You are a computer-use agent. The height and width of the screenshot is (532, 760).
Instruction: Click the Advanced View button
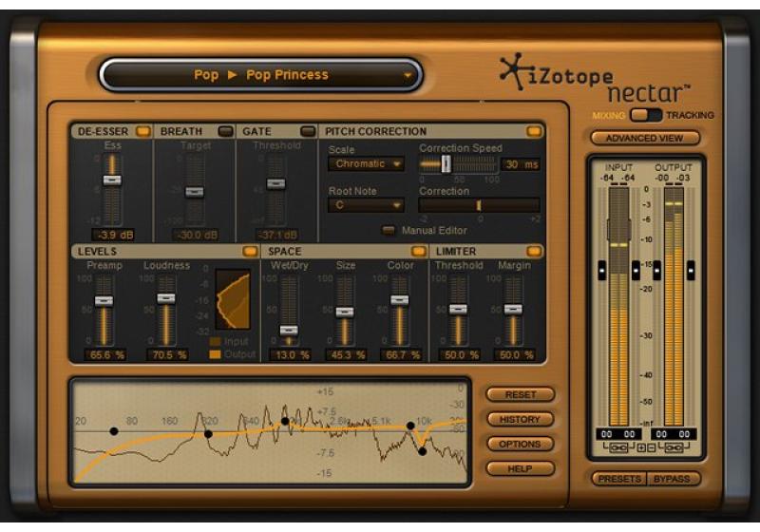click(x=645, y=138)
